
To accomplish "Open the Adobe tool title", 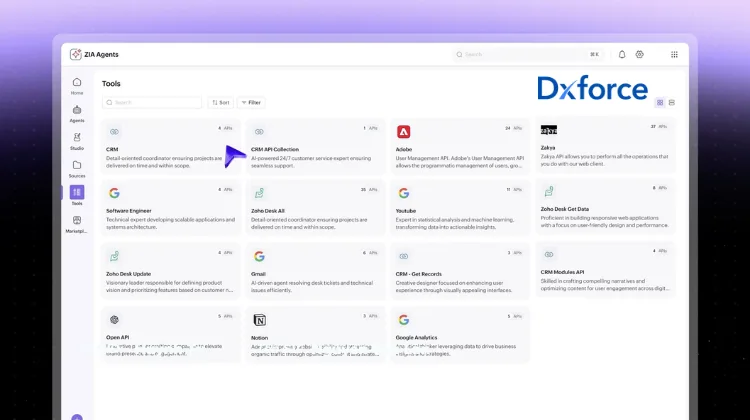I will coord(404,149).
